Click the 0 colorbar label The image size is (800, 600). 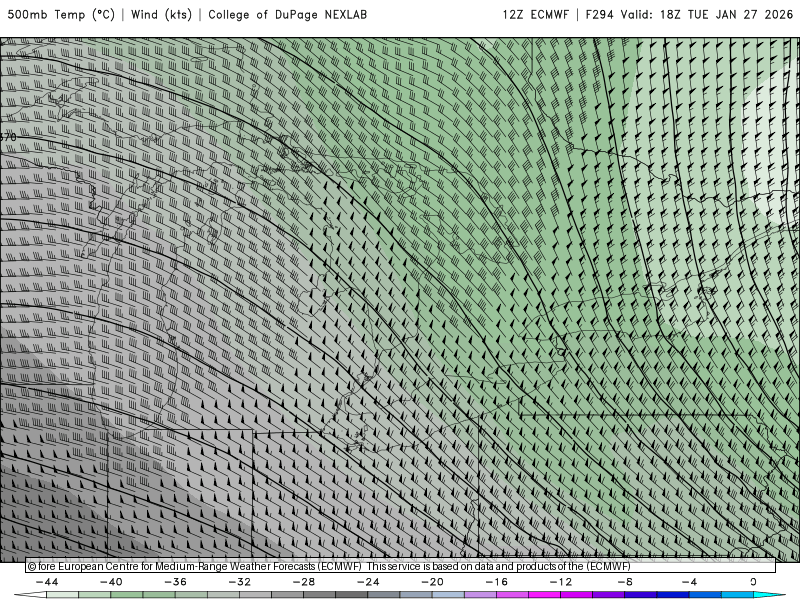coord(753,582)
